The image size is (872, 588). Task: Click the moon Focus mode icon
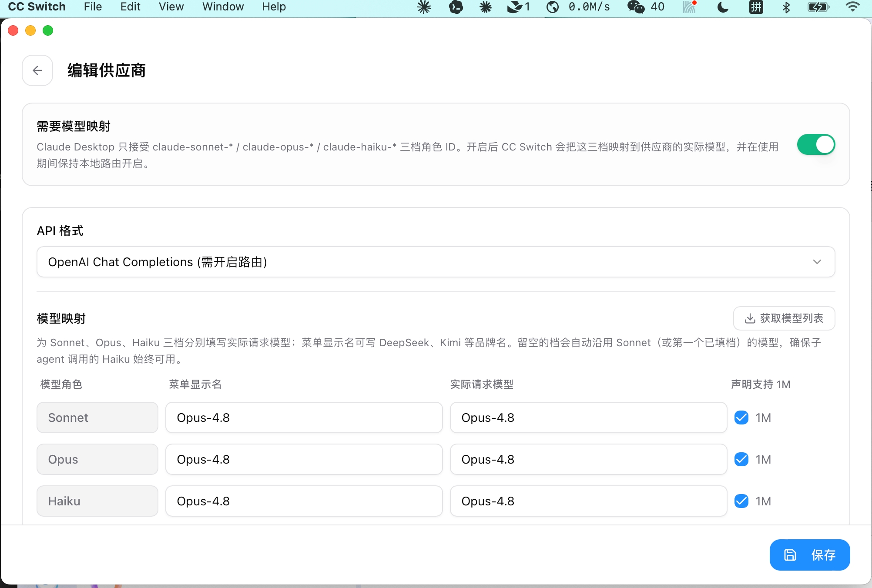pyautogui.click(x=723, y=7)
